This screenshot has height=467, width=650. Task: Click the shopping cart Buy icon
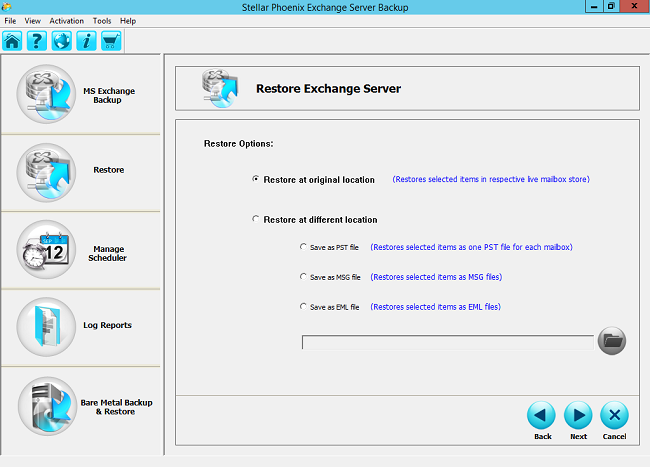point(111,41)
